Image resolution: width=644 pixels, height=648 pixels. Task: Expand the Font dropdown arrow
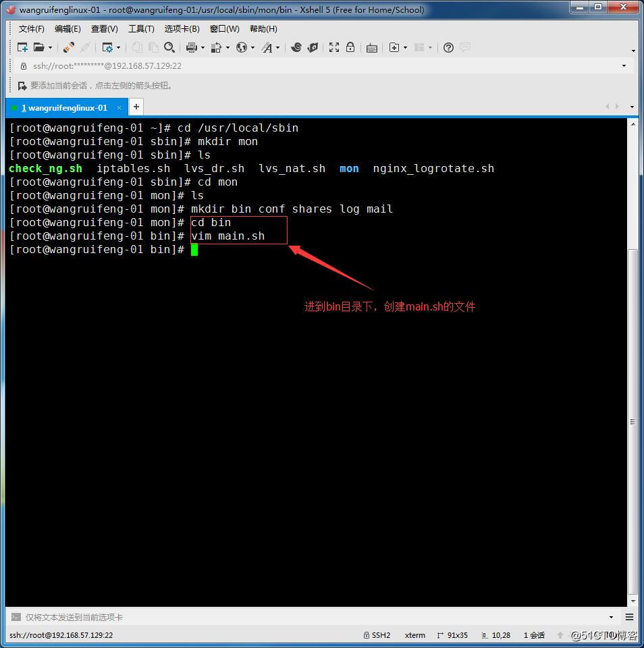pyautogui.click(x=277, y=48)
